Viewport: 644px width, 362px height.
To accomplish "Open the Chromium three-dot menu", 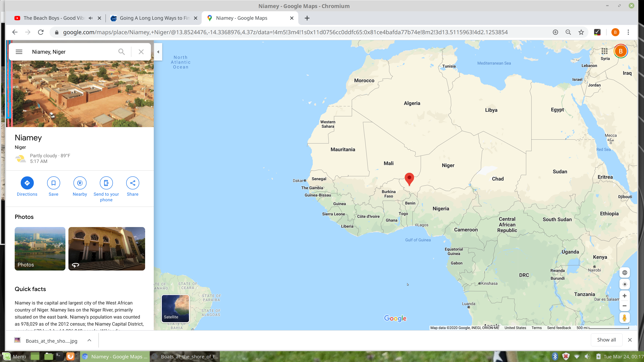I will pyautogui.click(x=628, y=32).
